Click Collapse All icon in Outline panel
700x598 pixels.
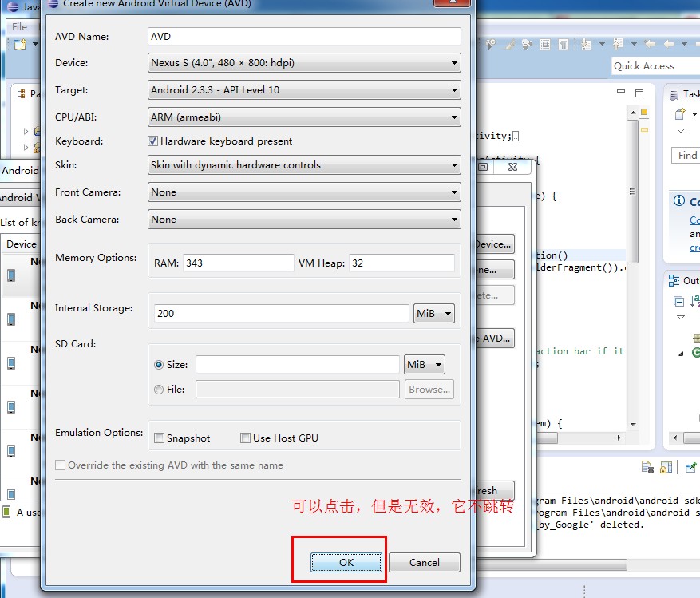679,302
